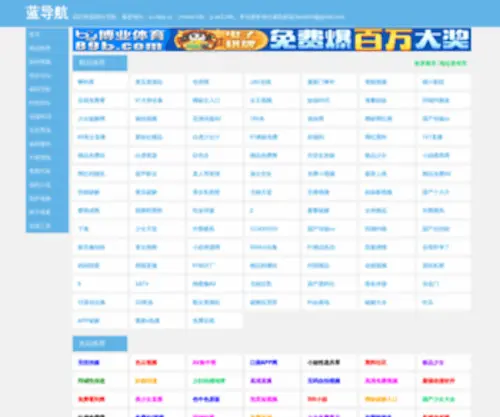This screenshot has height=417, width=500.
Task: Open the first link in the top grid
Action: [86, 82]
